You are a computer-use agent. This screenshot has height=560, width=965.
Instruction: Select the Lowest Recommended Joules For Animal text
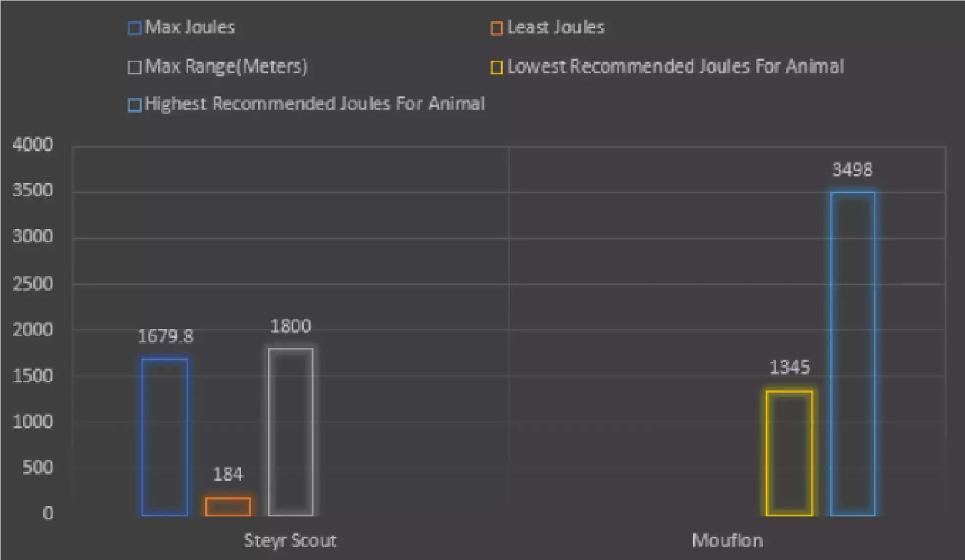pos(675,67)
